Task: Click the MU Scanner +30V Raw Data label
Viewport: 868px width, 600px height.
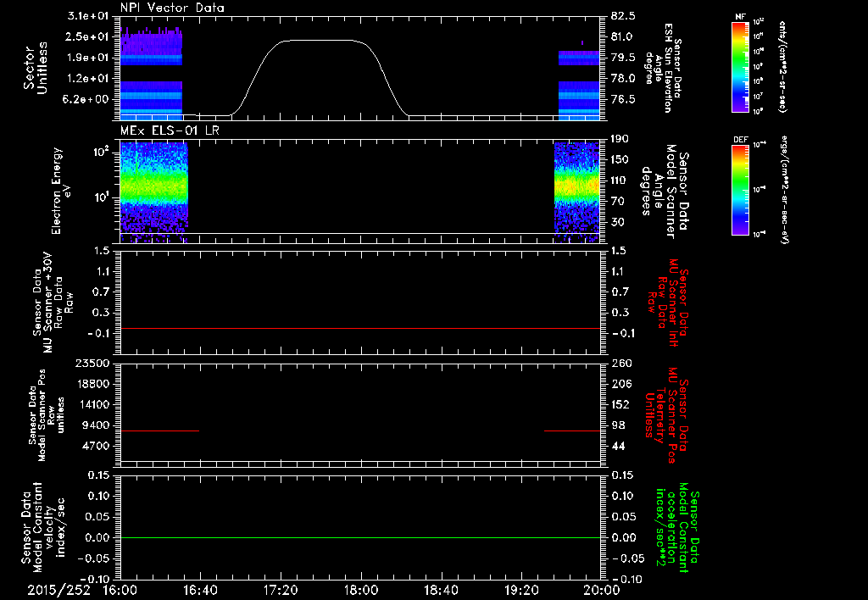Action: click(x=53, y=303)
